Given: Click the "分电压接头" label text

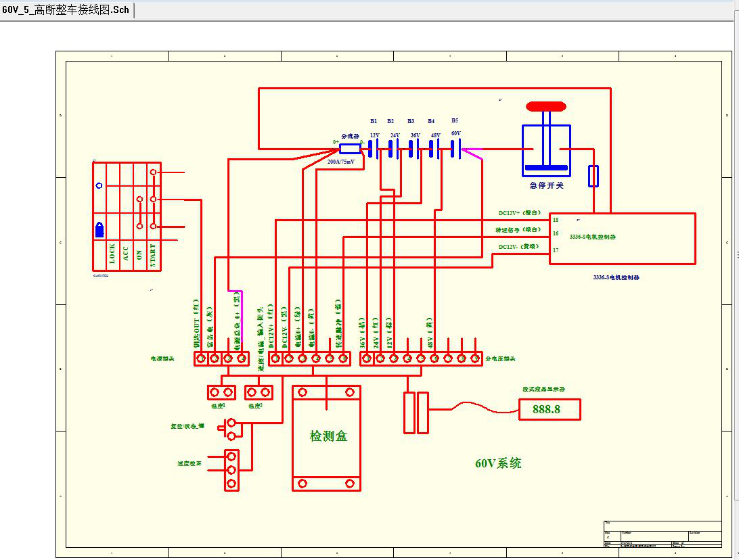Looking at the screenshot, I should [500, 359].
